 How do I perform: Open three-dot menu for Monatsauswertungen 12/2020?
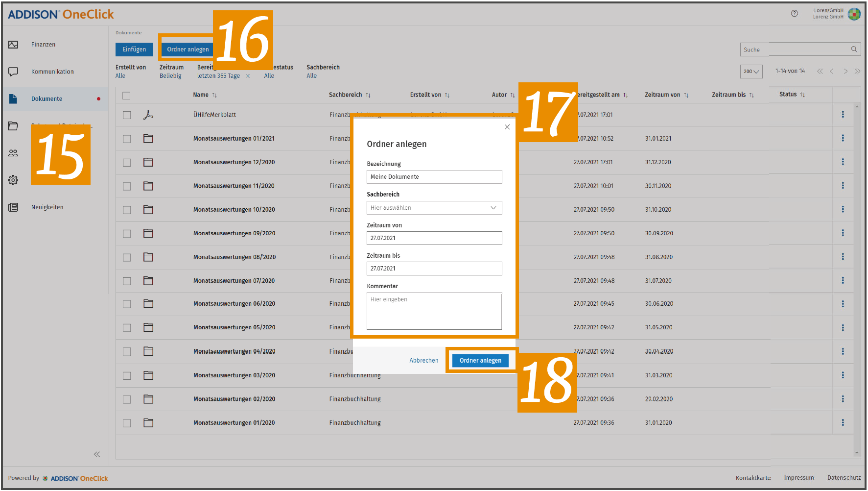tap(843, 162)
